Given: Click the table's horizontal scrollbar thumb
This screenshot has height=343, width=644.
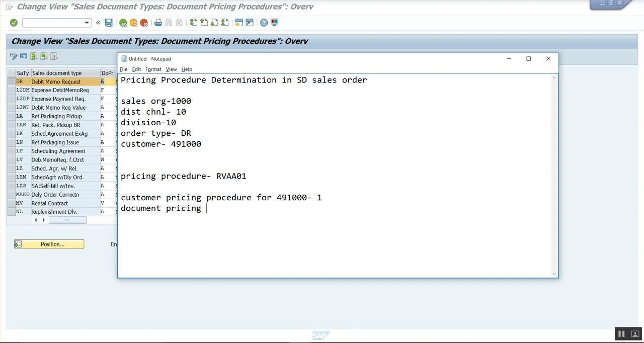Looking at the screenshot, I should [67, 220].
